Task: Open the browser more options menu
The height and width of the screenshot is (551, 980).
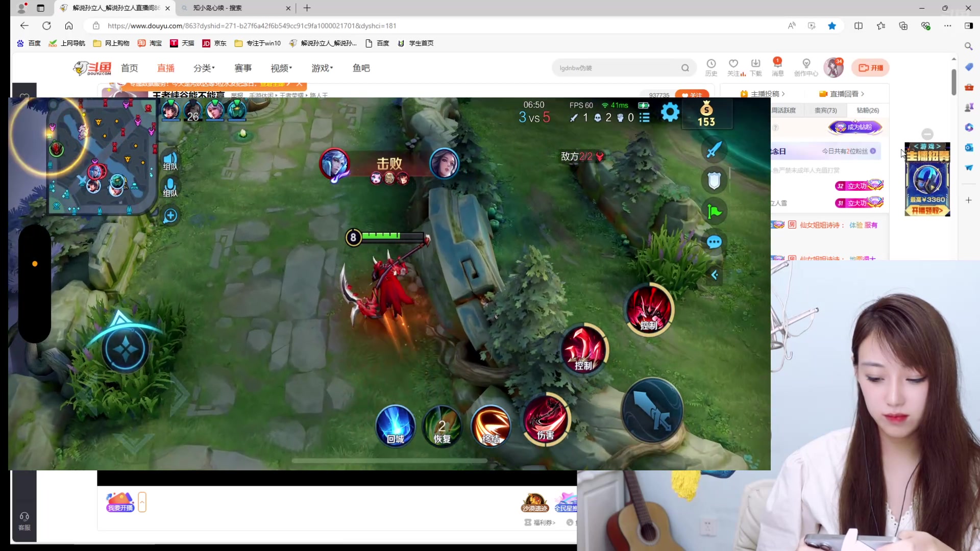Action: point(947,26)
